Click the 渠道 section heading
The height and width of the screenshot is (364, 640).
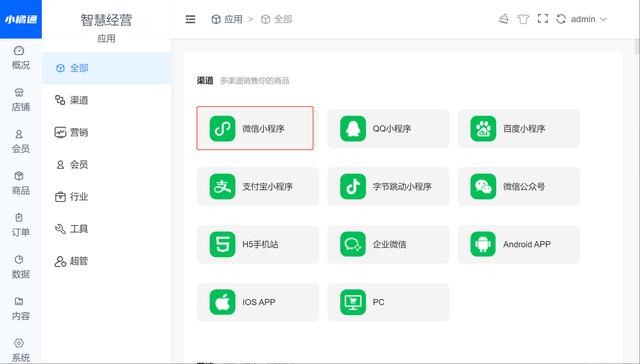point(205,80)
